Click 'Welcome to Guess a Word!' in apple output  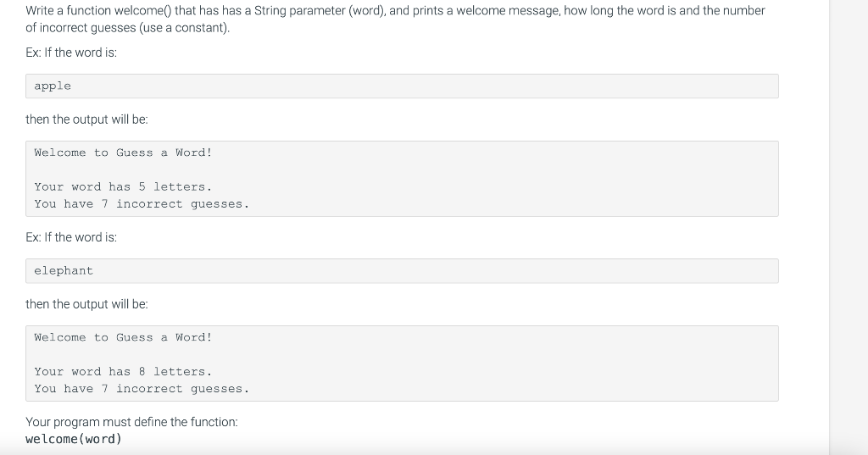(x=123, y=153)
